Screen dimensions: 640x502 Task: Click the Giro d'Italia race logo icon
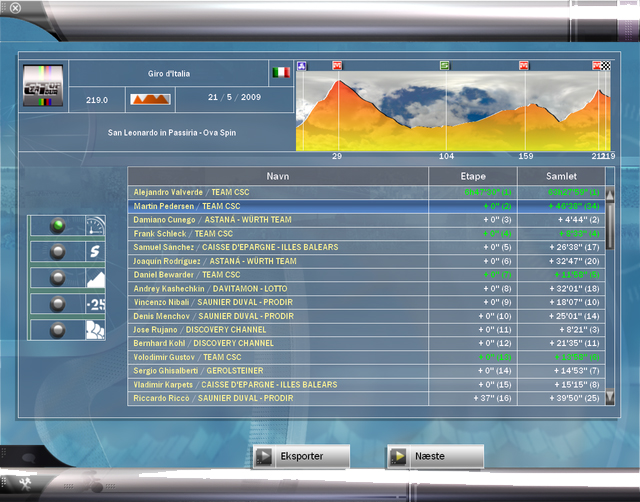click(x=43, y=86)
